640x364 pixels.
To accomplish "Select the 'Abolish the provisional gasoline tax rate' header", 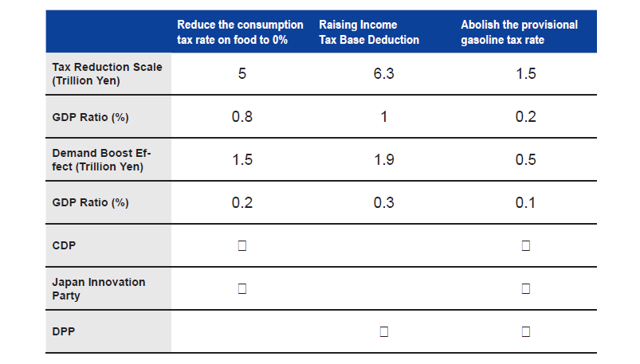I will coord(519,32).
